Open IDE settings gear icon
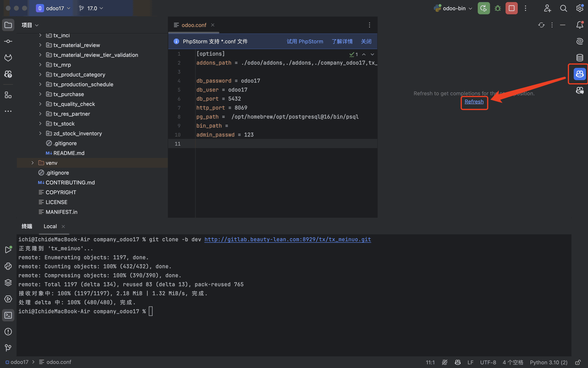The image size is (588, 368). 580,8
